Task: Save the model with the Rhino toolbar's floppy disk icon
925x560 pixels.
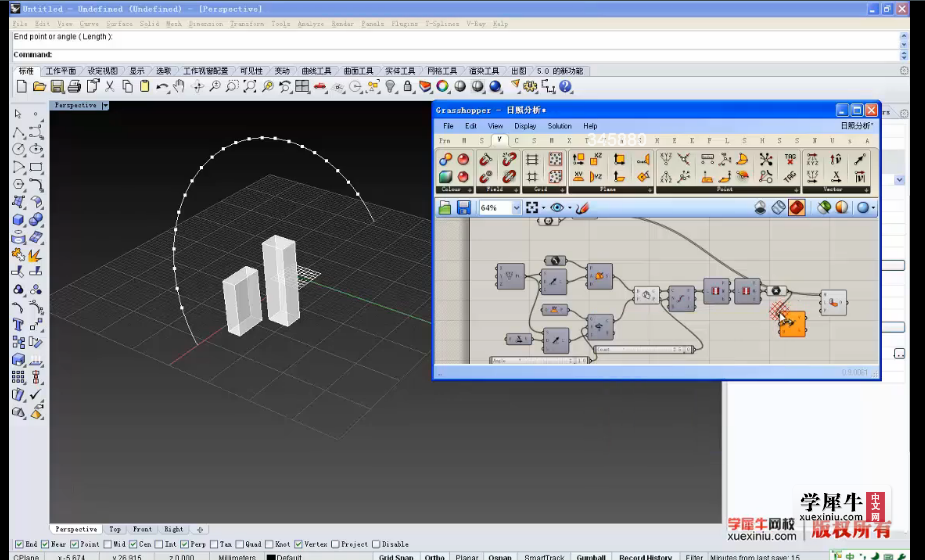Action: [x=57, y=87]
